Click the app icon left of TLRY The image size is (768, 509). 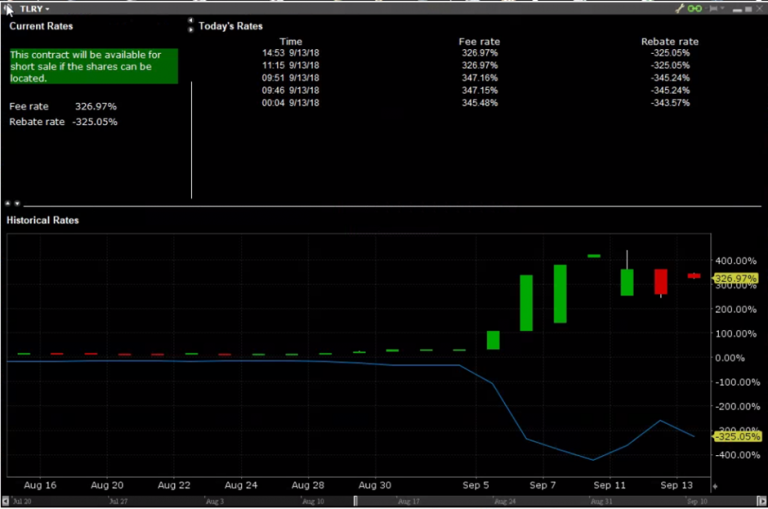click(9, 8)
